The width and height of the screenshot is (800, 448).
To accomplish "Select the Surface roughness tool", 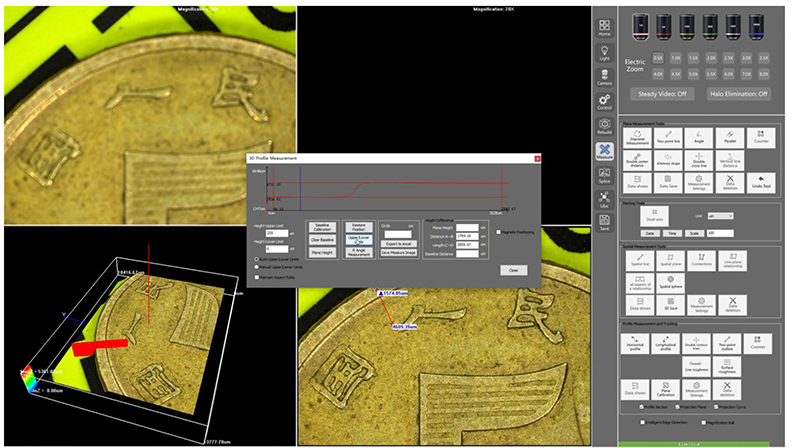I will coord(727,366).
